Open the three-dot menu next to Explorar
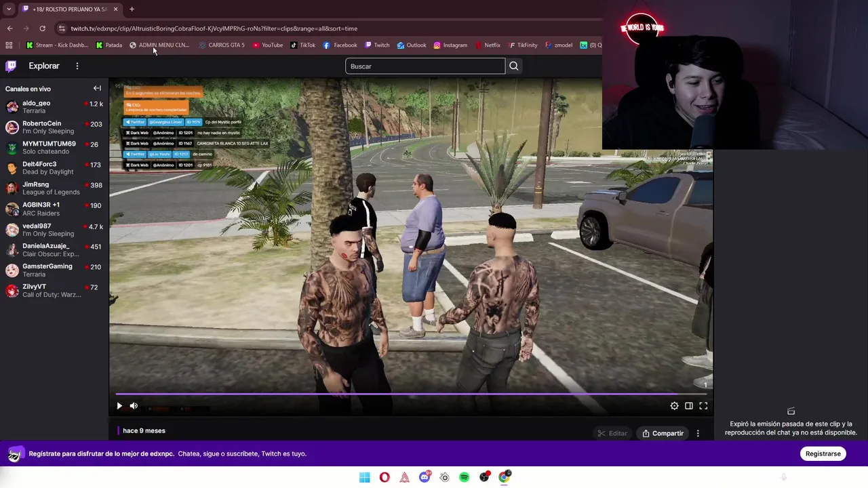This screenshot has width=868, height=488. point(77,66)
